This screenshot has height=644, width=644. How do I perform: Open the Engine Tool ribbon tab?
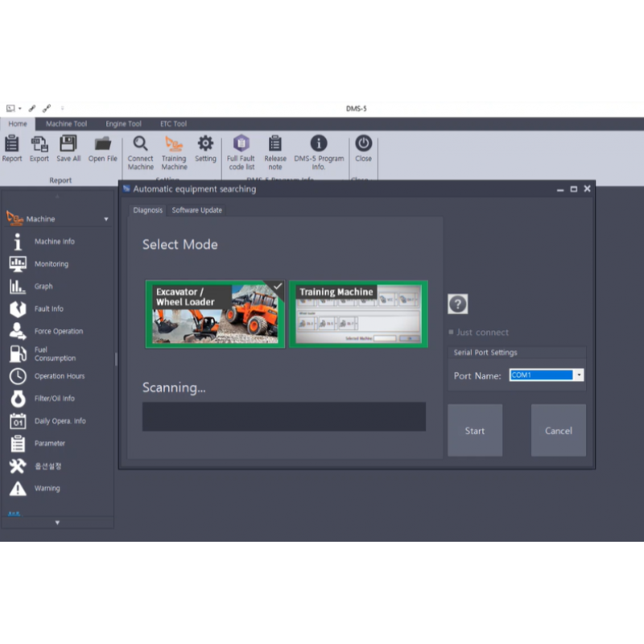tap(123, 124)
